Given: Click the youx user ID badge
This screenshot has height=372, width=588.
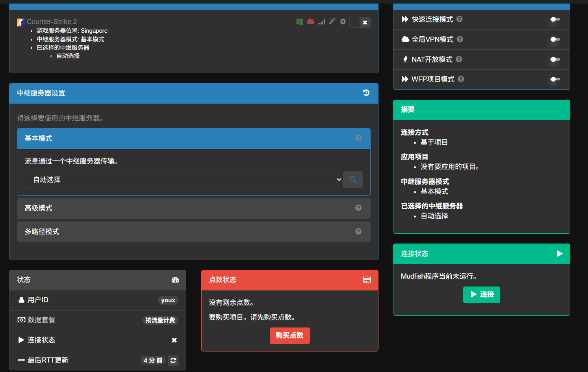Looking at the screenshot, I should pos(168,300).
